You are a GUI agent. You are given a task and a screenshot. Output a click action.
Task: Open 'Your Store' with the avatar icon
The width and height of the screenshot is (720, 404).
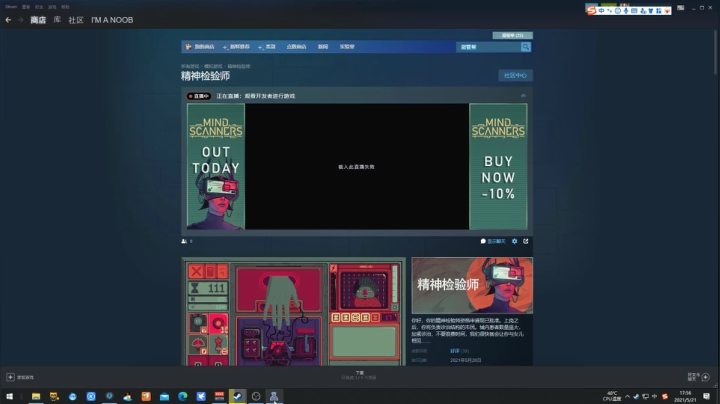pos(200,47)
